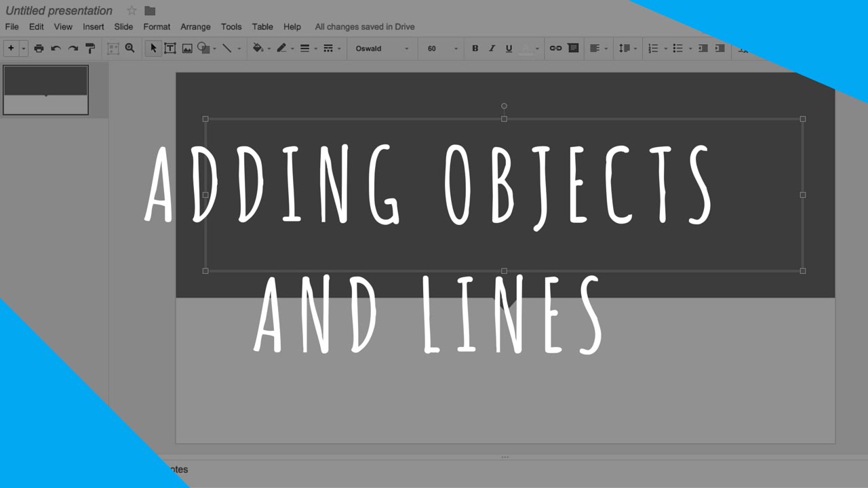Open the new slide layout dropdown arrow
Screen dimensions: 868x488
coord(23,49)
